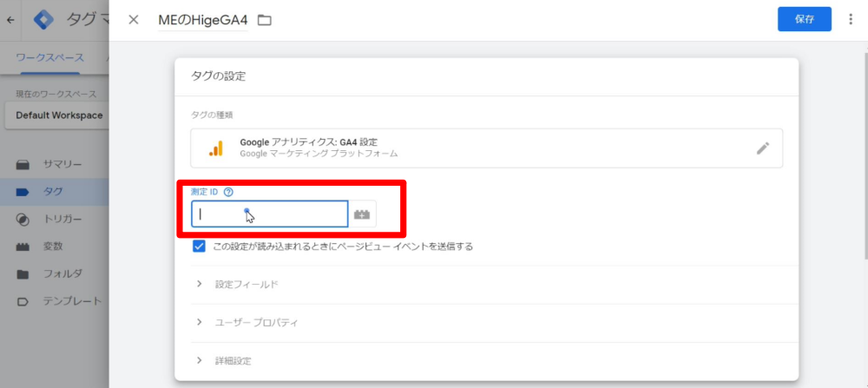
Task: Open トリガー in the sidebar
Action: click(x=62, y=220)
